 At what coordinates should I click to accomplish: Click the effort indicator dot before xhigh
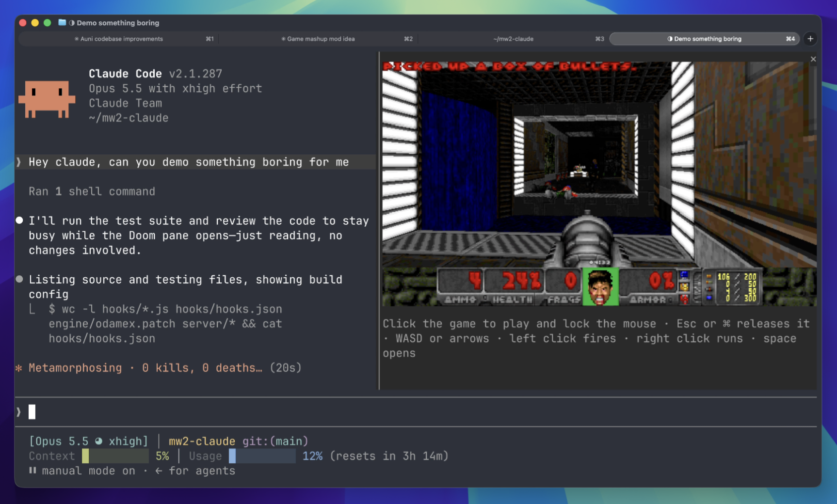tap(99, 441)
